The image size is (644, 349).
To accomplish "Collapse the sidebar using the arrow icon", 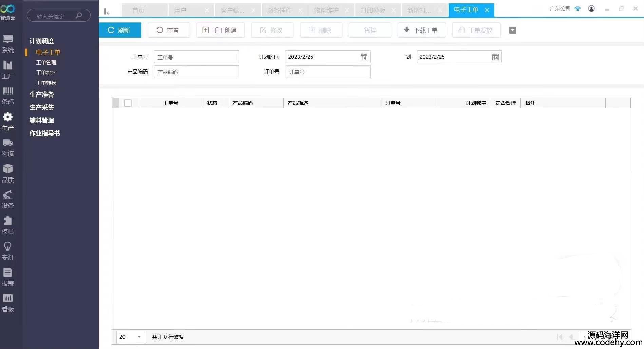I will [x=107, y=12].
